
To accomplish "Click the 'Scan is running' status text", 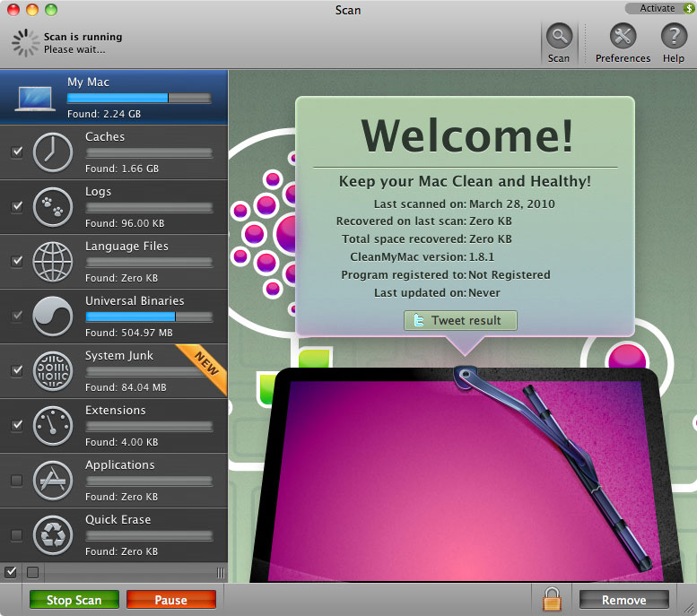I will (x=83, y=37).
